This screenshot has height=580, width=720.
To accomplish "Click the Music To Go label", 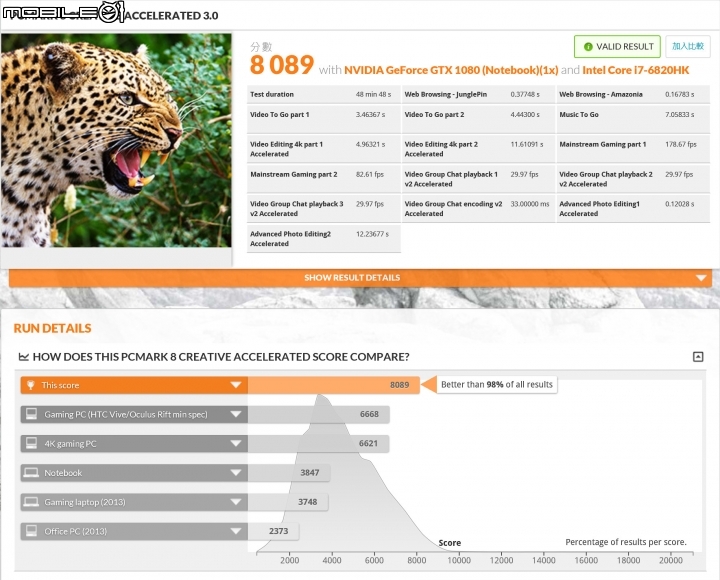I will coord(579,114).
